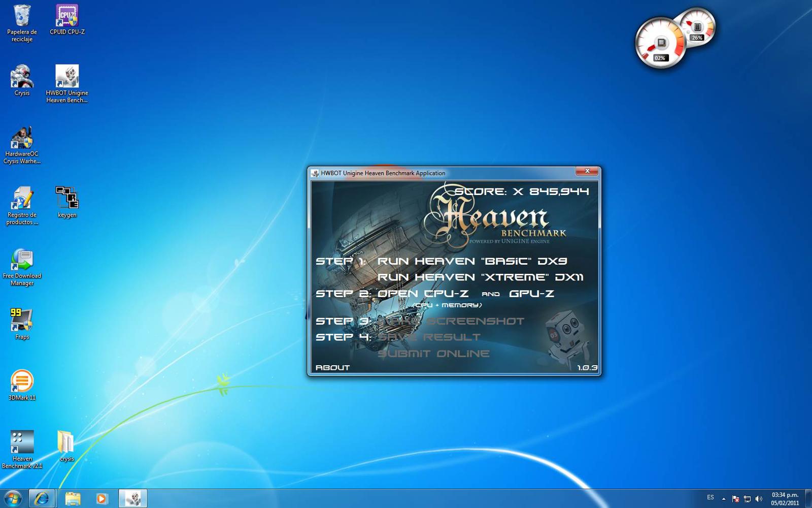Viewport: 812px width, 508px height.
Task: Select HardwareOC Crysis Warhead shortcut
Action: (x=22, y=145)
